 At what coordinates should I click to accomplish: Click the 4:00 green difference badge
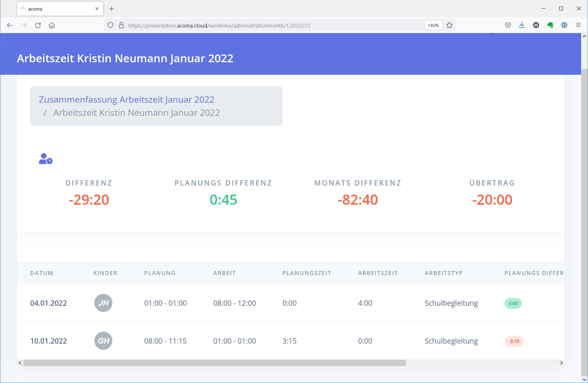click(513, 303)
